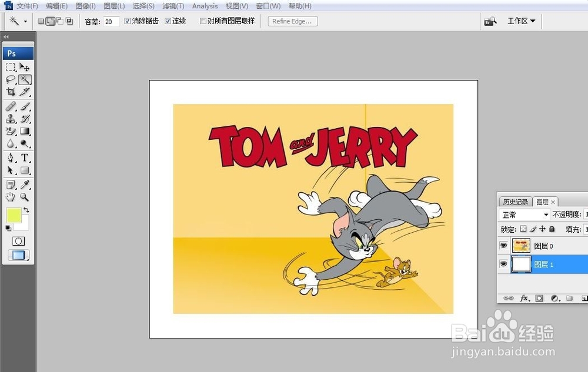Screen dimensions: 588x372
Task: Select the Hand tool
Action: 11,197
